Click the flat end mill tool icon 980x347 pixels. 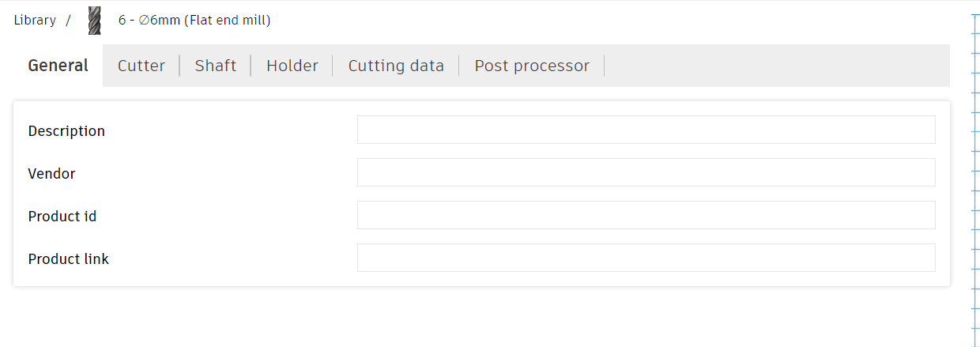click(x=95, y=21)
